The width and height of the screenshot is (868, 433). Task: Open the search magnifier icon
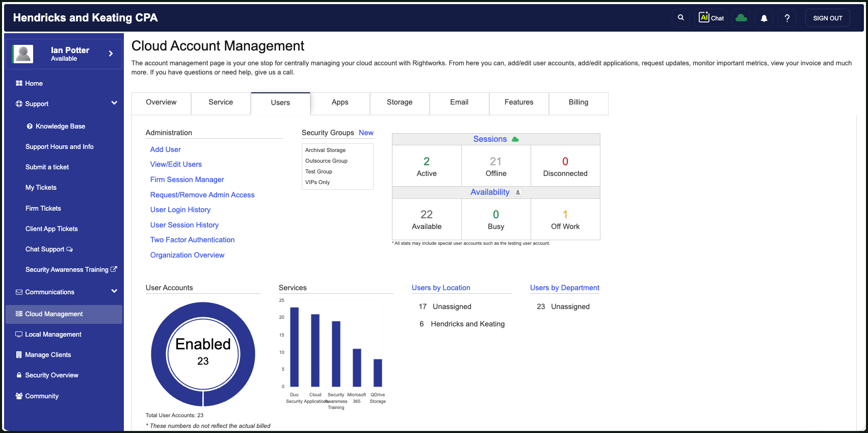click(x=680, y=18)
